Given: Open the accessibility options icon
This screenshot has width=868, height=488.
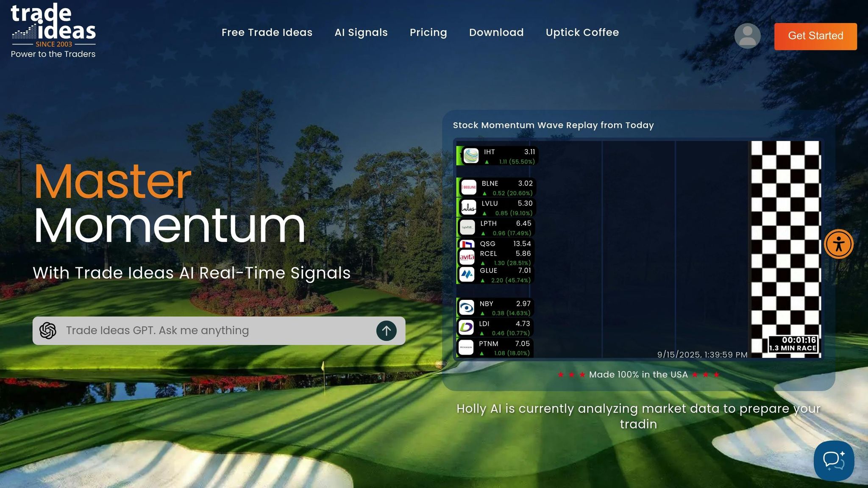Looking at the screenshot, I should click(x=839, y=244).
